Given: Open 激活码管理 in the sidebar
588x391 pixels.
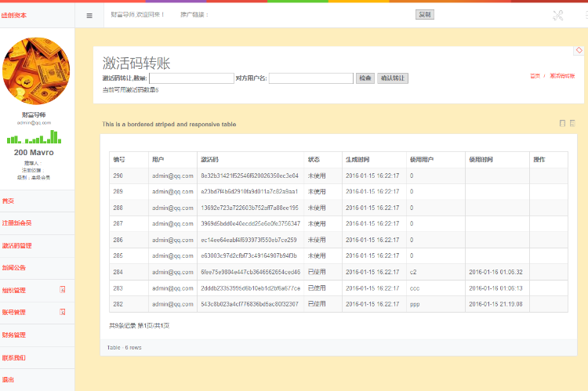Looking at the screenshot, I should [x=16, y=245].
